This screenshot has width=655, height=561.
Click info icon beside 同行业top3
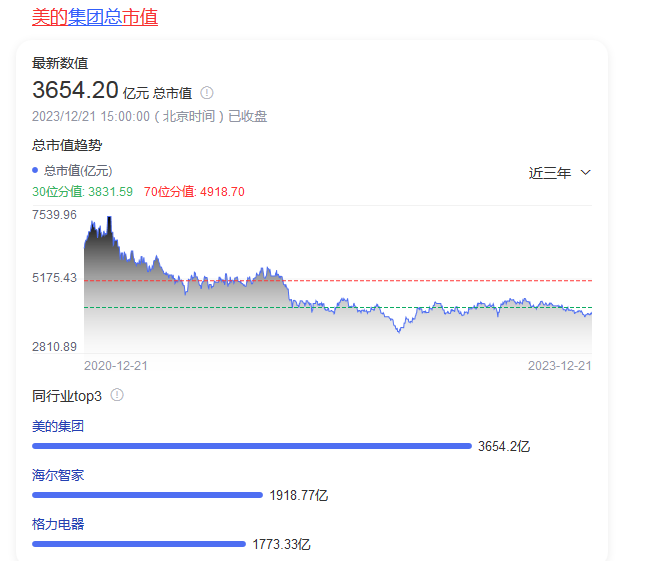(x=117, y=395)
